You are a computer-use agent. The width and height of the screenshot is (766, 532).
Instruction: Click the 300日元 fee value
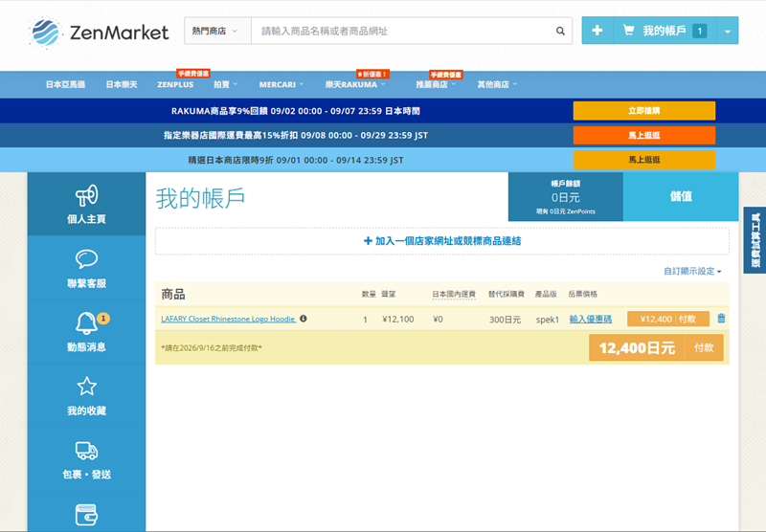[505, 320]
